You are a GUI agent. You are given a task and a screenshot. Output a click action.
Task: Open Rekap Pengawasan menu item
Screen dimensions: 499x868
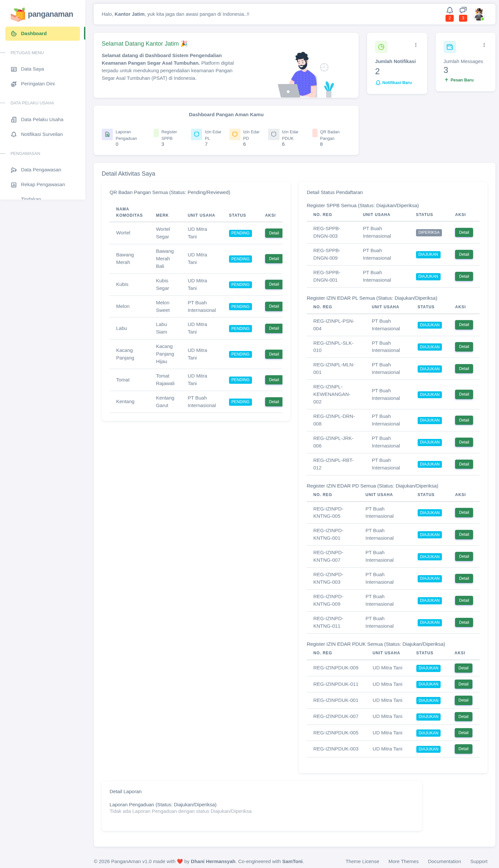(x=43, y=184)
